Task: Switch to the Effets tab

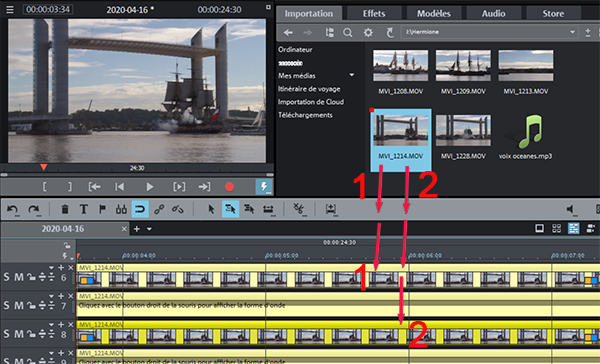Action: [374, 13]
